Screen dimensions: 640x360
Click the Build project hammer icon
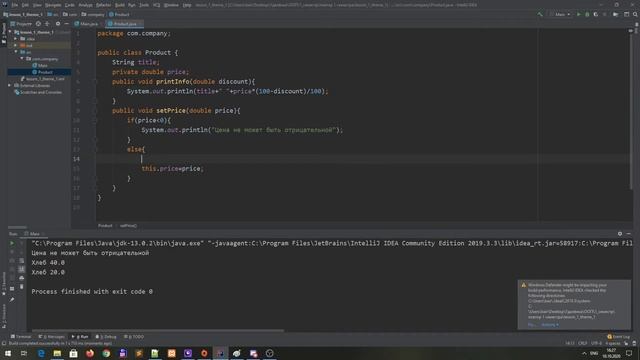[x=540, y=14]
